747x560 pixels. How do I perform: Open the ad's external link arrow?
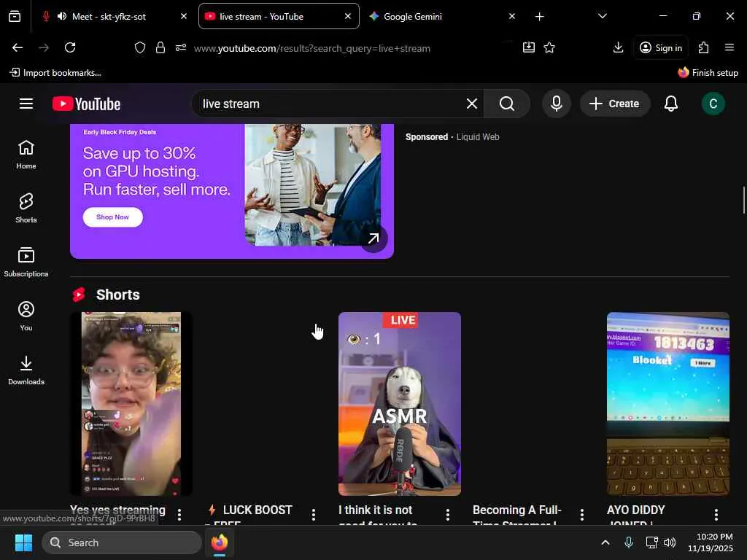pos(373,238)
